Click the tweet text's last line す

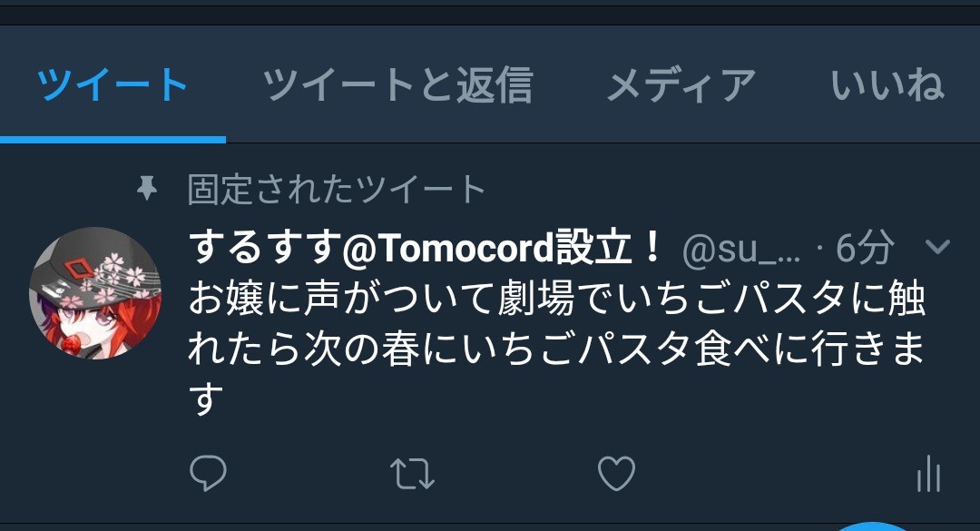[206, 399]
